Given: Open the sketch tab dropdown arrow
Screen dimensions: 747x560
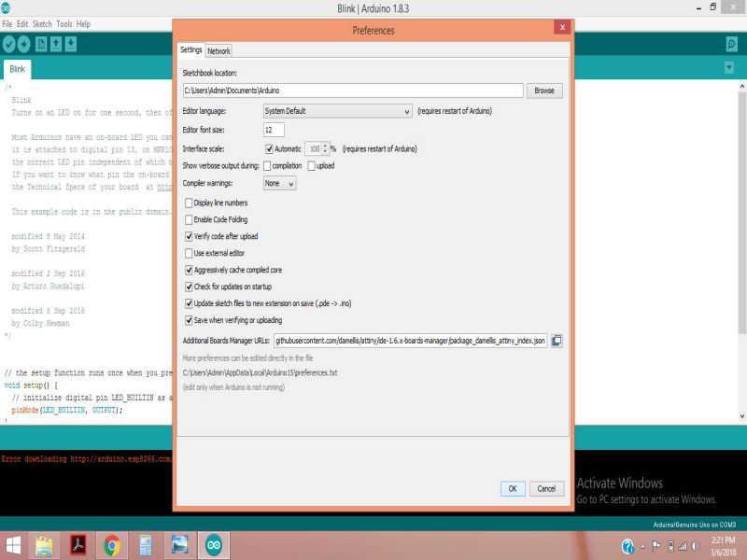Looking at the screenshot, I should coord(729,67).
